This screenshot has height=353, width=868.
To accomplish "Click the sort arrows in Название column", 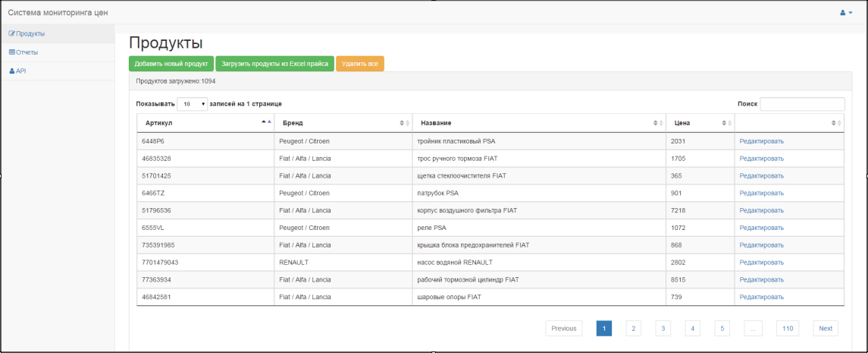I will [x=656, y=123].
